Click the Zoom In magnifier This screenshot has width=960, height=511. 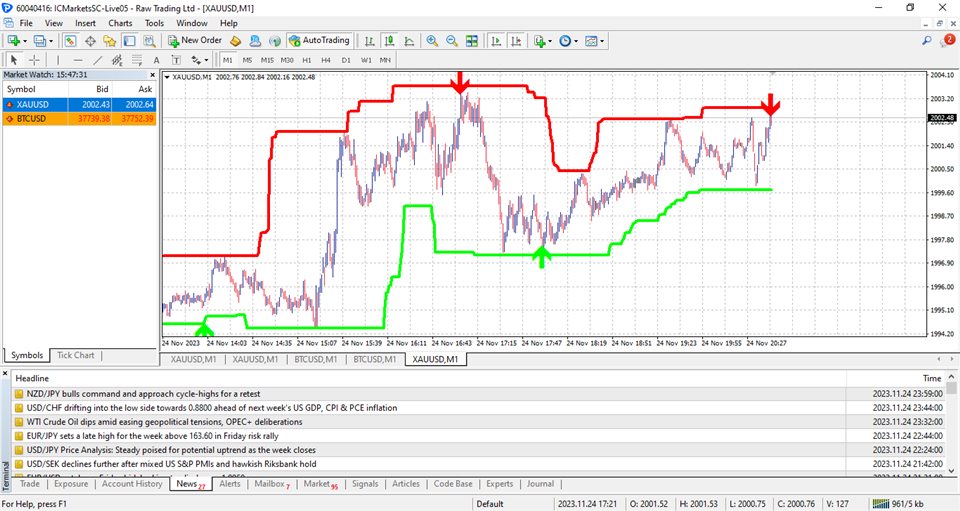[432, 41]
